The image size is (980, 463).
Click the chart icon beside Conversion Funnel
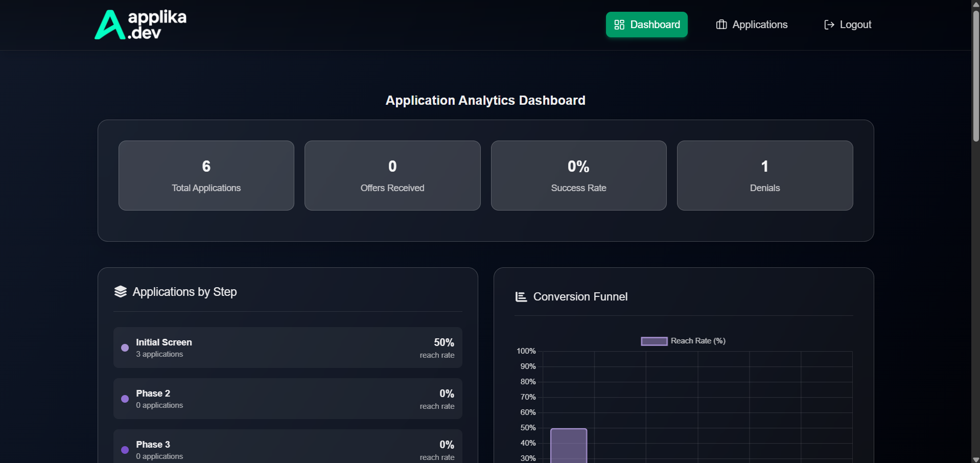point(521,296)
